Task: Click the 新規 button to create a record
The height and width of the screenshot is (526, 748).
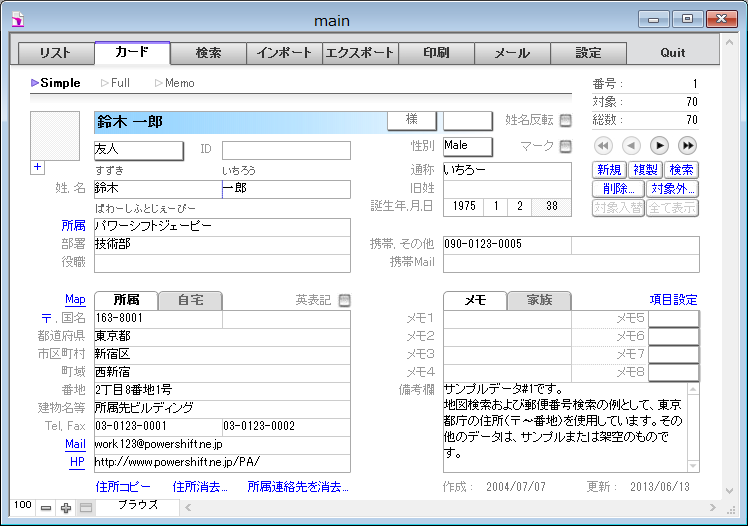Action: pyautogui.click(x=609, y=170)
